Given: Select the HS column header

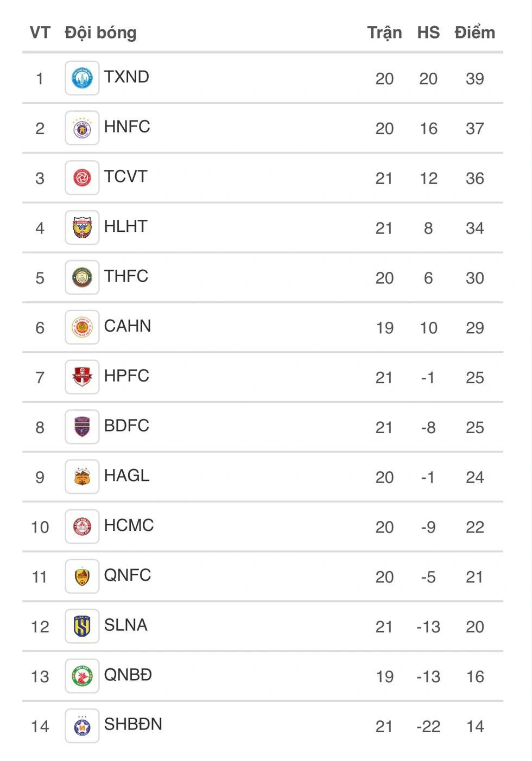Looking at the screenshot, I should (x=428, y=33).
